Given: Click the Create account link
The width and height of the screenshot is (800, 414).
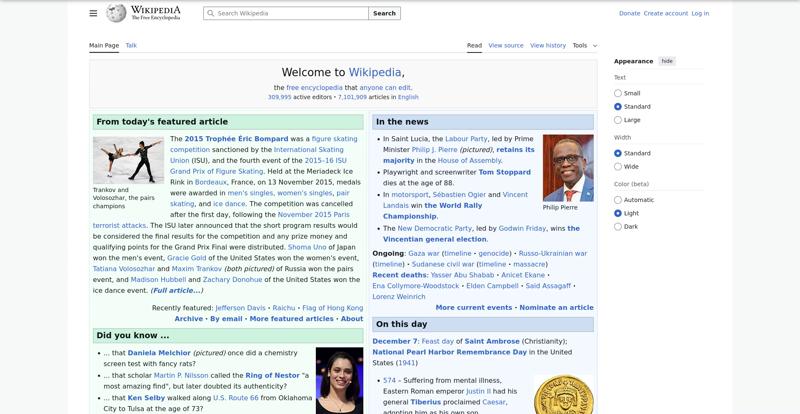Looking at the screenshot, I should 665,13.
